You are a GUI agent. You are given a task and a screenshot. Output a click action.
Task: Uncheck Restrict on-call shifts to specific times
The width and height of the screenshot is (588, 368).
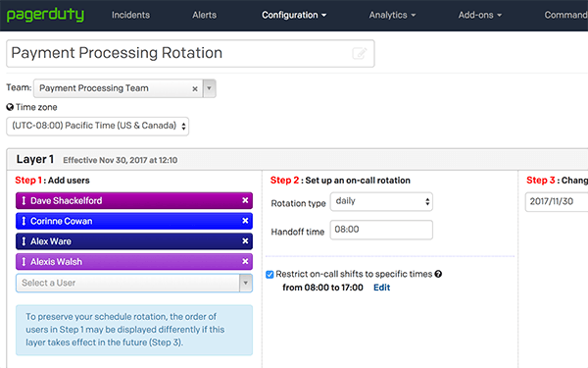(x=269, y=275)
